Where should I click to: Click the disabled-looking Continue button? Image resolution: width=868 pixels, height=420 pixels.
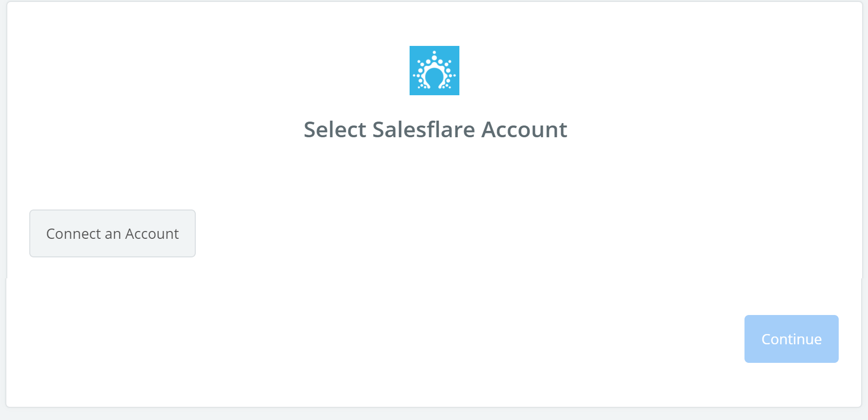pos(791,339)
